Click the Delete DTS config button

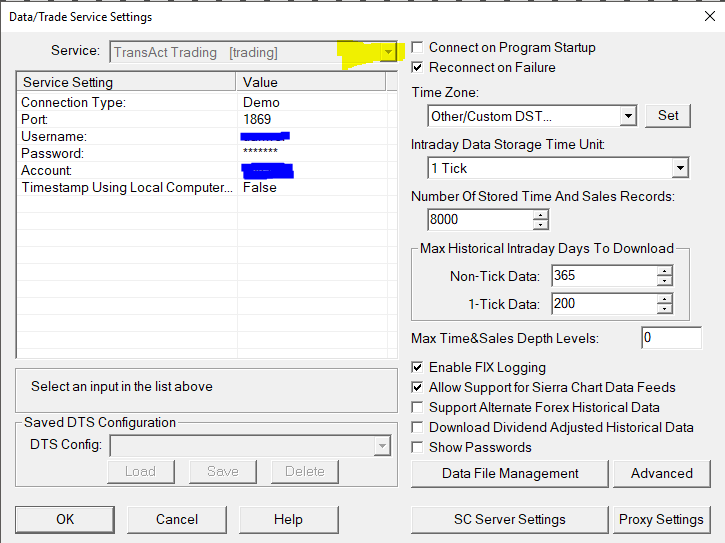pyautogui.click(x=305, y=471)
